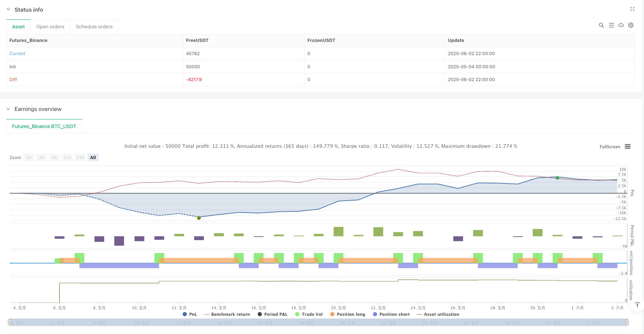644x334 pixels.
Task: Toggle Benchmark return series visibility
Action: (x=227, y=314)
